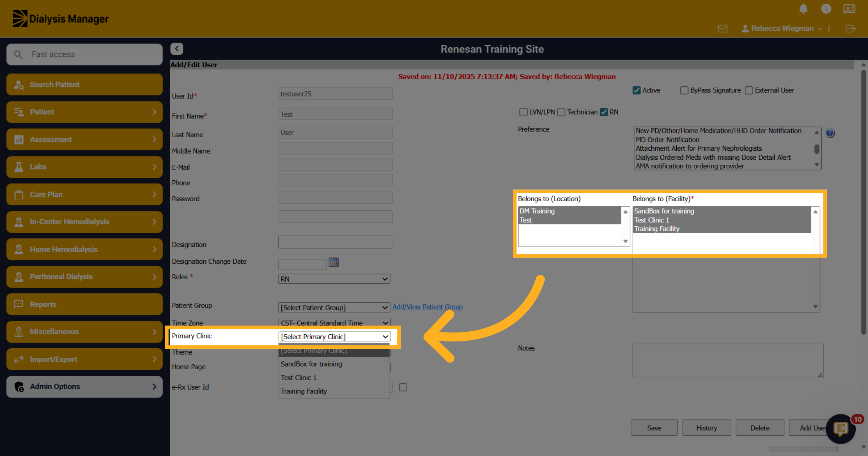Open the mail envelope icon
The height and width of the screenshot is (456, 868).
(x=723, y=29)
